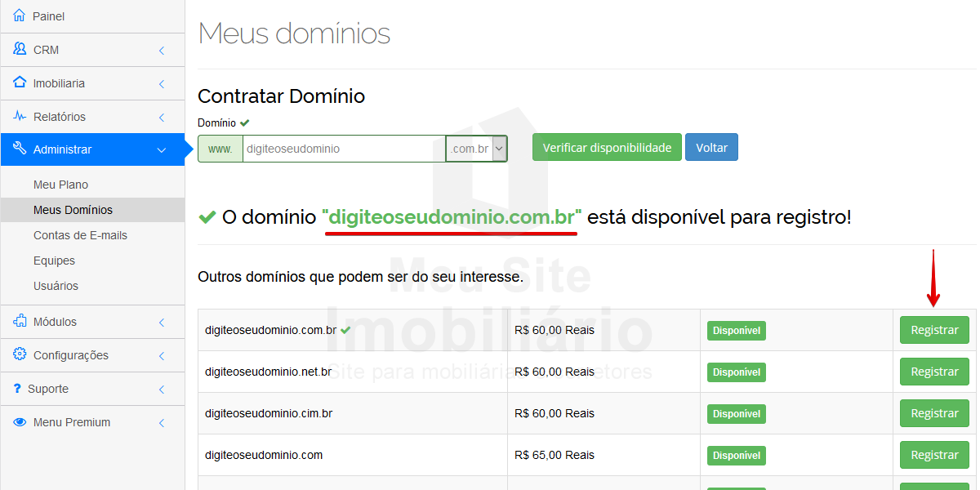Register the digiteoseudominio.net.br domain
Screen dimensions: 980x490
point(934,372)
